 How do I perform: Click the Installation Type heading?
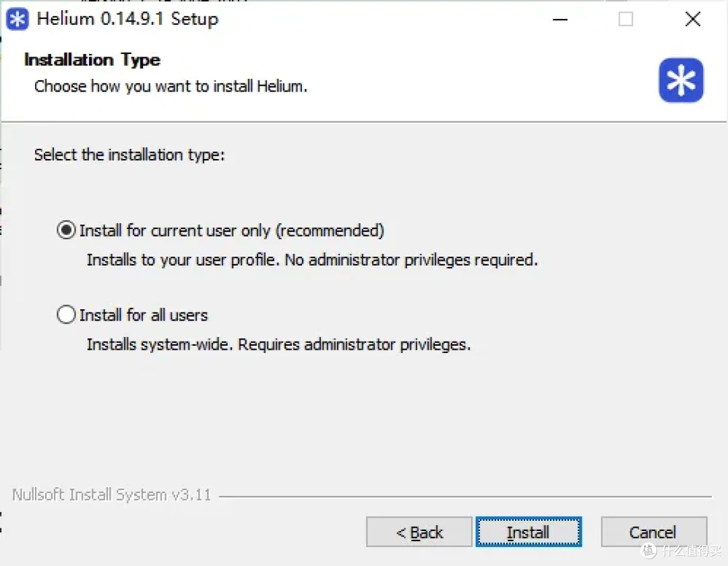[92, 60]
